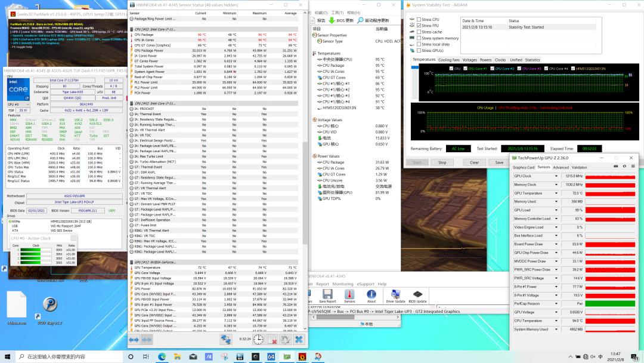The width and height of the screenshot is (644, 363).
Task: Click the expand columns arrows icon
Action: 134,339
